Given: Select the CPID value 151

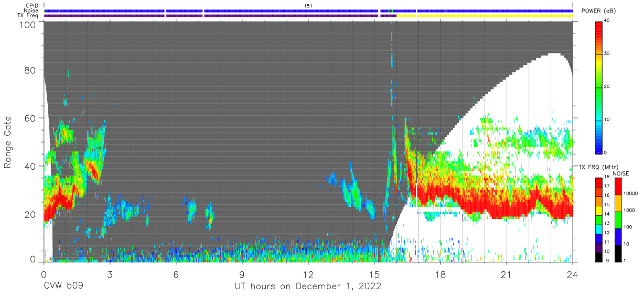Looking at the screenshot, I should 308,5.
